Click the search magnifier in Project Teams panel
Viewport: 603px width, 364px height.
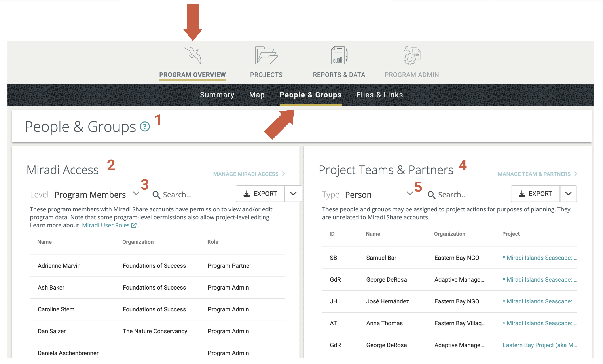click(432, 195)
